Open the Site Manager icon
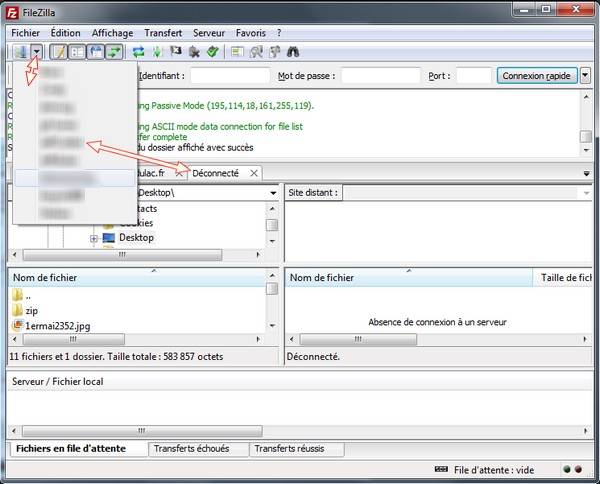The image size is (600, 484). 22,51
